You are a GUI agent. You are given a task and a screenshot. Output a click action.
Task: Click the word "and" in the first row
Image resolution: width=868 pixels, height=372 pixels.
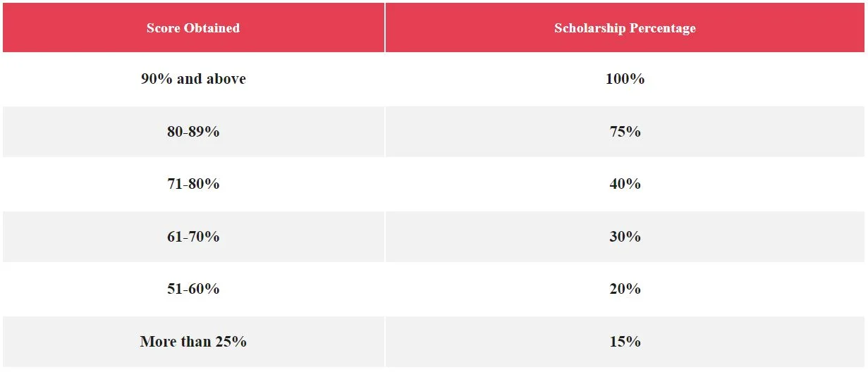189,79
